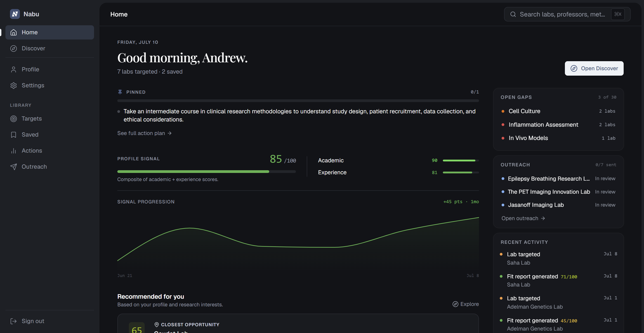Open The PET Imaging Innovation Lab row
644x333 pixels.
pyautogui.click(x=558, y=192)
